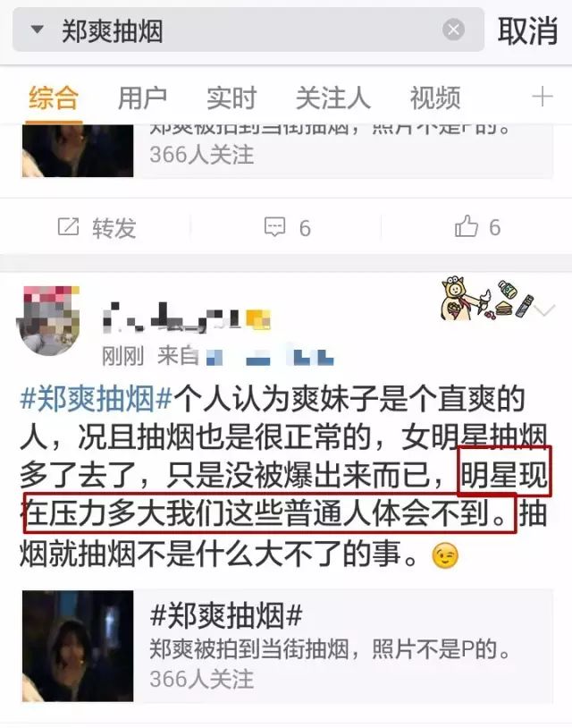Open the search type dropdown triangle
This screenshot has height=728, width=572.
pos(38,30)
